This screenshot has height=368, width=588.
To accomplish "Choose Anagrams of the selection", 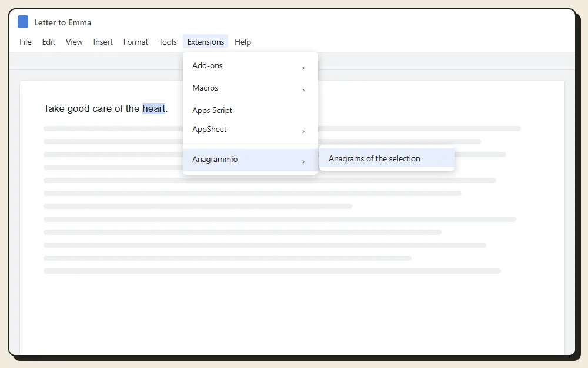I will (x=387, y=158).
